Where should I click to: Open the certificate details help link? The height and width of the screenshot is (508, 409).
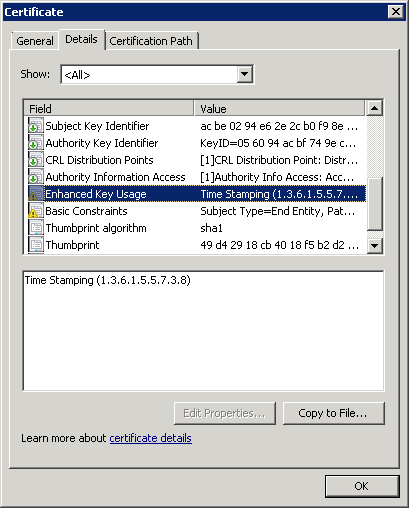point(150,438)
